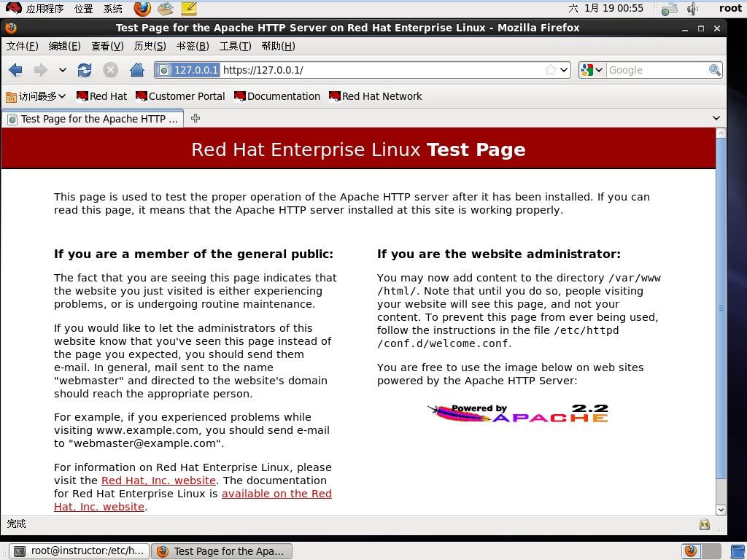The width and height of the screenshot is (747, 560).
Task: Open the Google search engine selector
Action: pyautogui.click(x=592, y=70)
